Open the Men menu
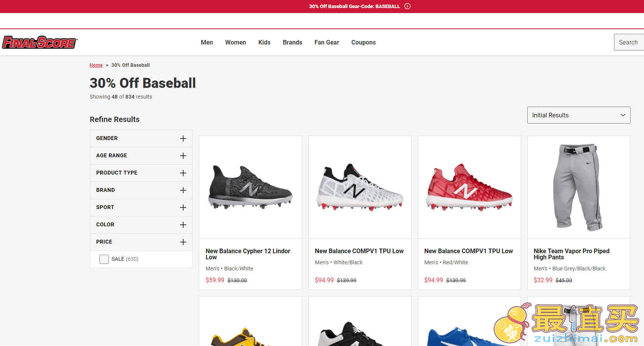 (207, 42)
